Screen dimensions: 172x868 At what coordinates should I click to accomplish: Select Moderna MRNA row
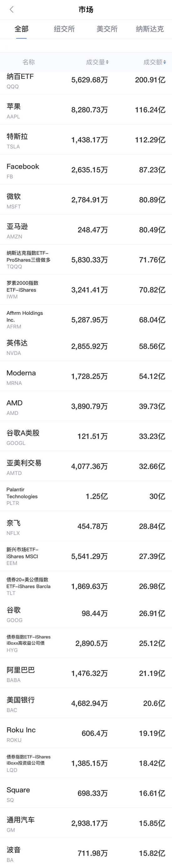pos(86,376)
